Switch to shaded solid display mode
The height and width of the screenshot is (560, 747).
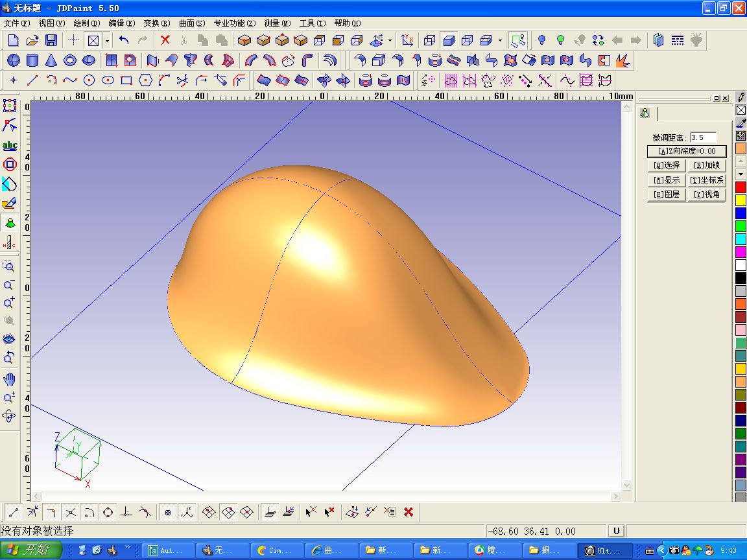(448, 40)
